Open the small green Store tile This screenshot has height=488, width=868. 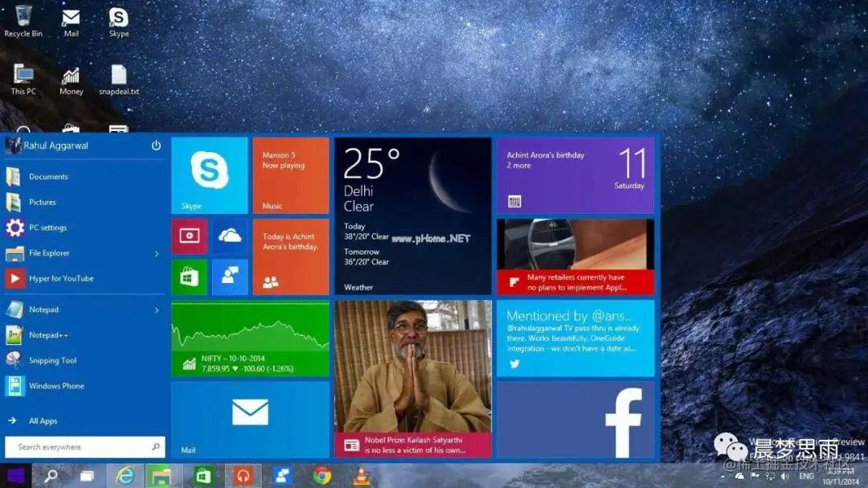(x=190, y=277)
